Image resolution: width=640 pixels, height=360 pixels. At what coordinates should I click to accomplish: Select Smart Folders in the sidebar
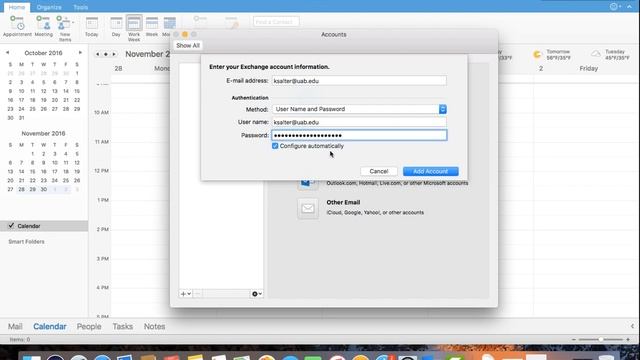[x=27, y=242]
